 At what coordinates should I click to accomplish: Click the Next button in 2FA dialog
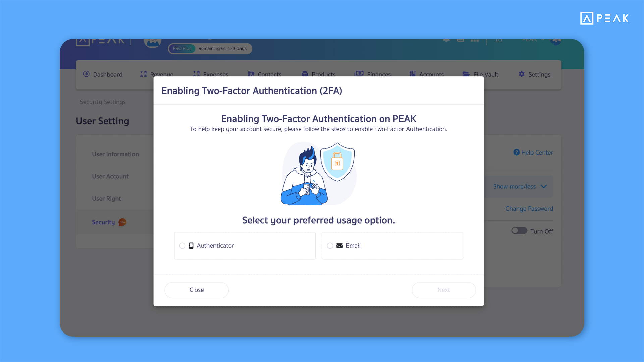[444, 290]
